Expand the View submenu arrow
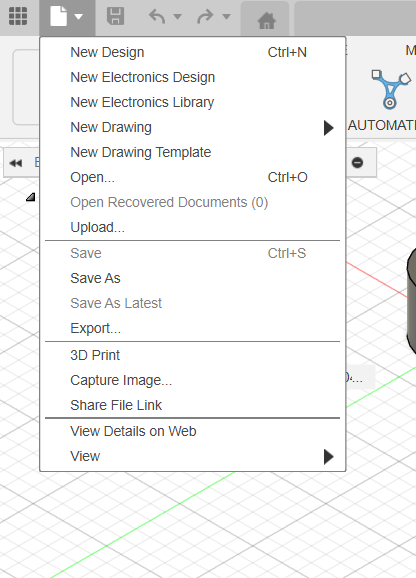The width and height of the screenshot is (416, 578). pos(328,457)
